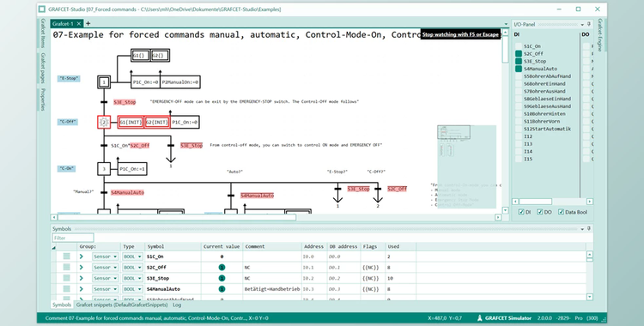The width and height of the screenshot is (644, 326).
Task: Pin the Symbols panel with pushpin icon
Action: pyautogui.click(x=589, y=229)
